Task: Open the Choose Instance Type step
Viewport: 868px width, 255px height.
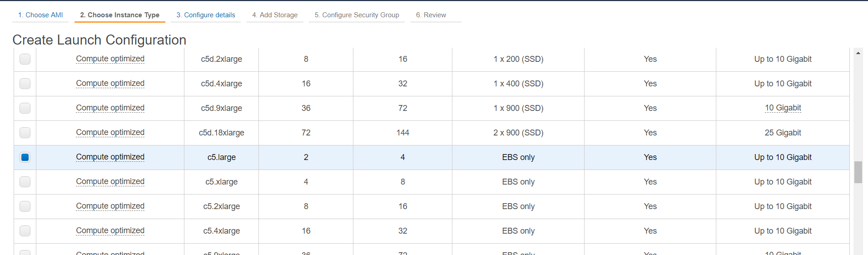Action: point(120,15)
